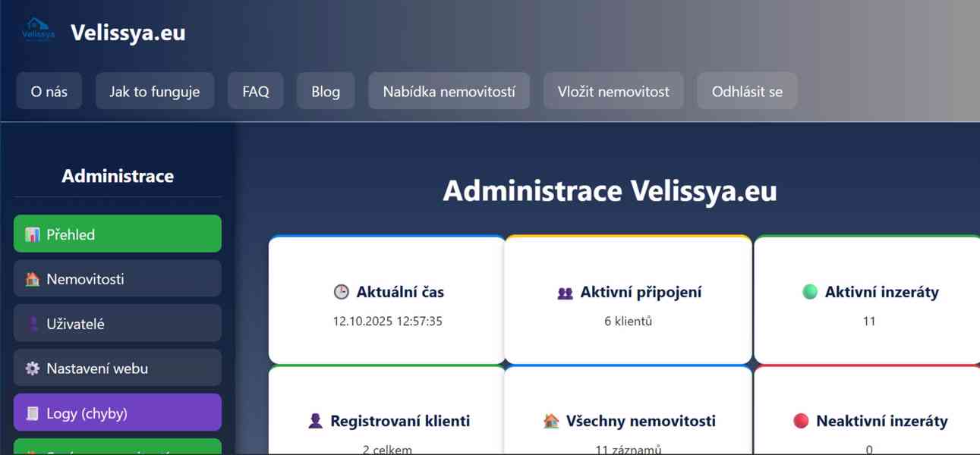Go to Jak to funguje
The width and height of the screenshot is (980, 455).
[155, 92]
